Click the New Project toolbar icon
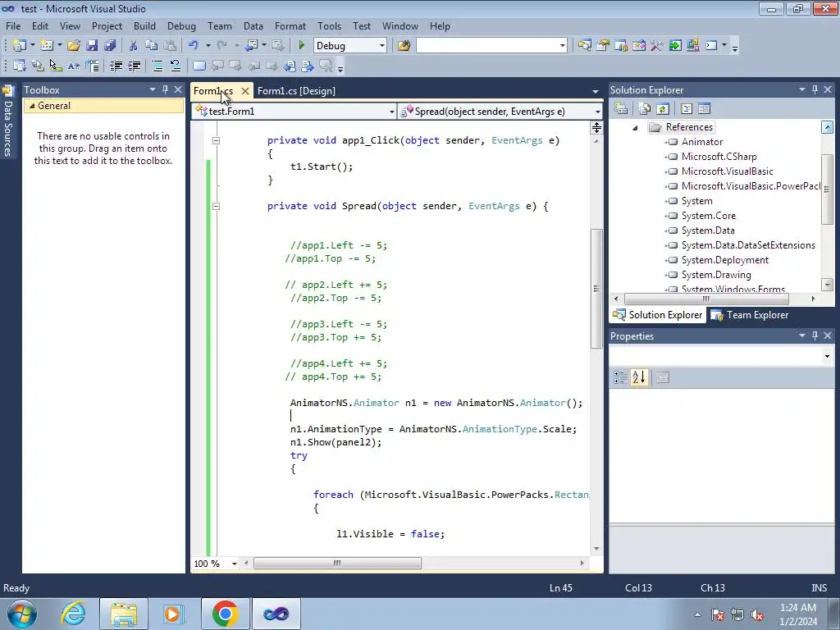840x630 pixels. click(20, 46)
